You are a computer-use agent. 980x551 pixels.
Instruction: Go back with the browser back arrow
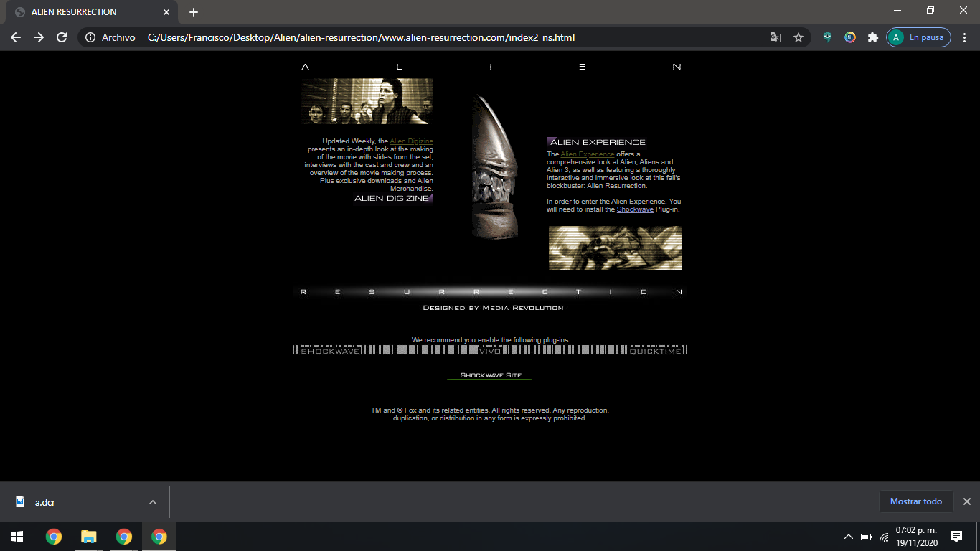[16, 37]
